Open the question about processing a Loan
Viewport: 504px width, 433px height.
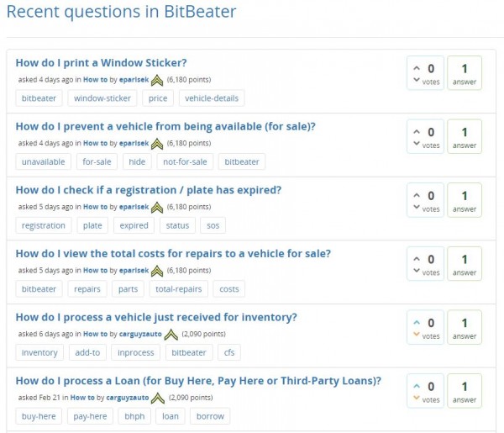(198, 380)
